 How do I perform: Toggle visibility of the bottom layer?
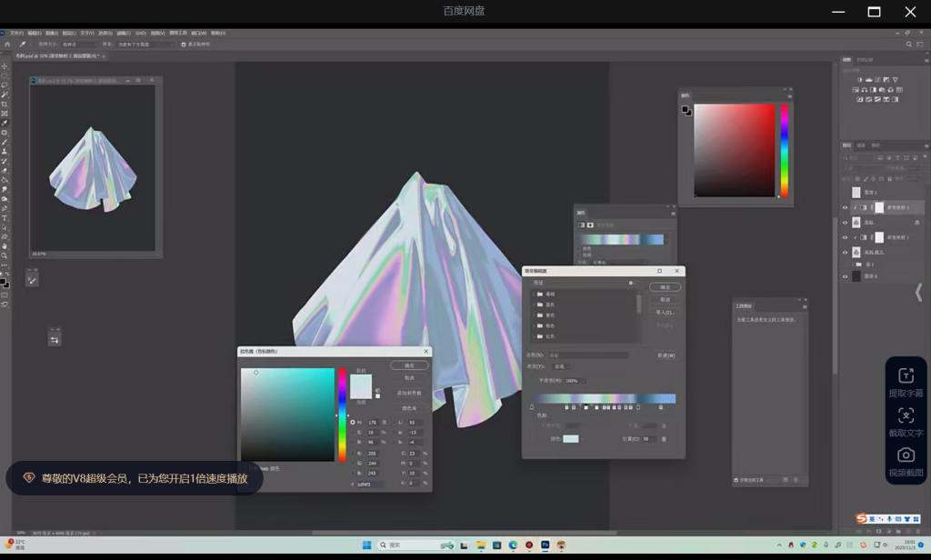[x=845, y=276]
